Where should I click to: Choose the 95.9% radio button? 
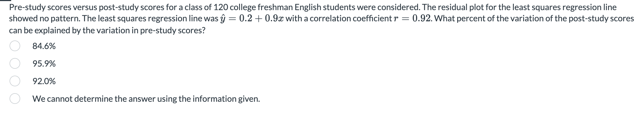pyautogui.click(x=15, y=64)
